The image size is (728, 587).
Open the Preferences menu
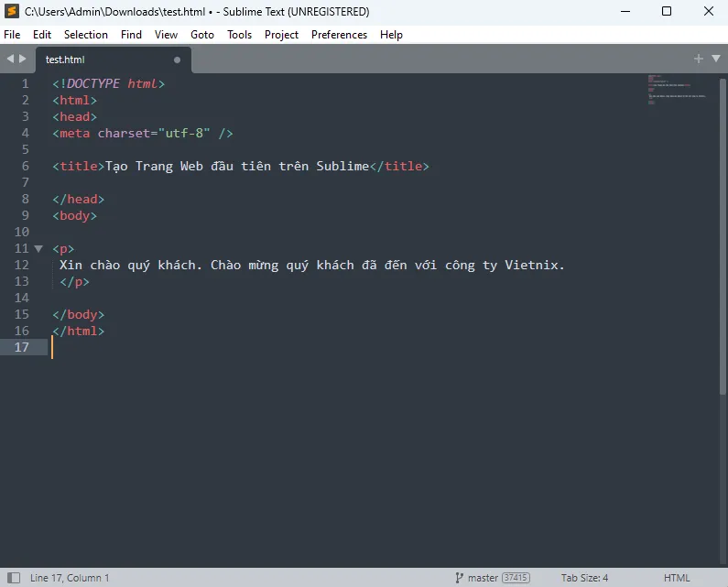pos(339,35)
